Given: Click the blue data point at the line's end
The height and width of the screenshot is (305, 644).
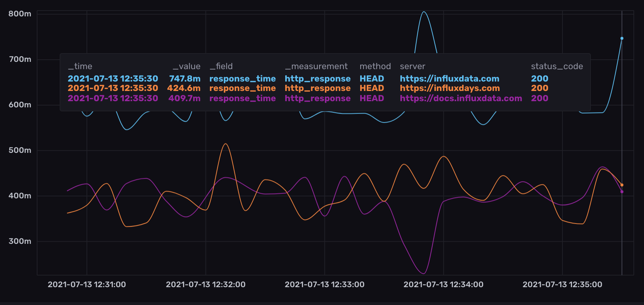Looking at the screenshot, I should pyautogui.click(x=622, y=38).
